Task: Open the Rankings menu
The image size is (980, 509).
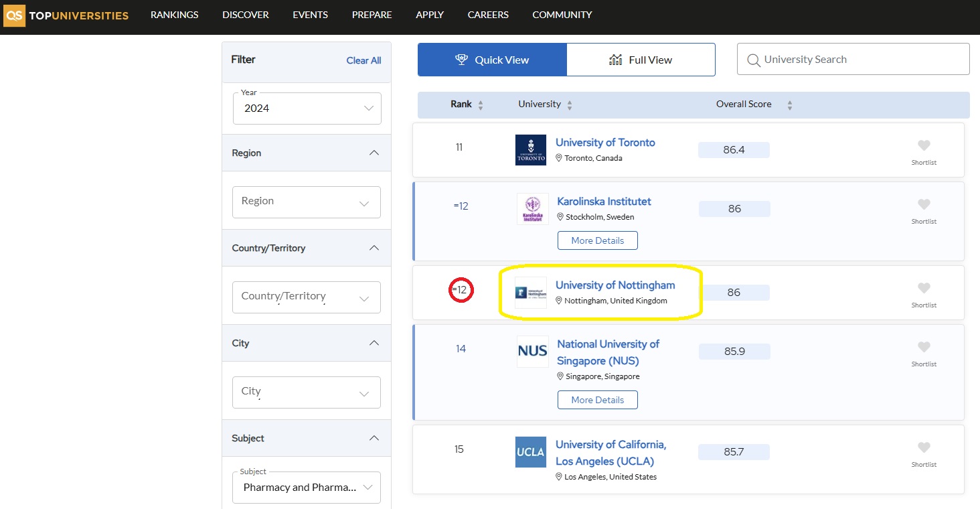Action: tap(175, 15)
